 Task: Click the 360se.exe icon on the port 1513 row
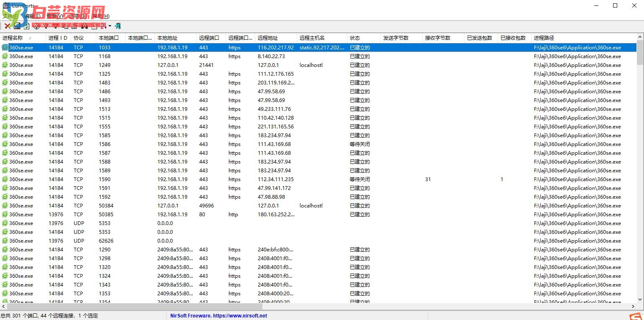pyautogui.click(x=5, y=109)
